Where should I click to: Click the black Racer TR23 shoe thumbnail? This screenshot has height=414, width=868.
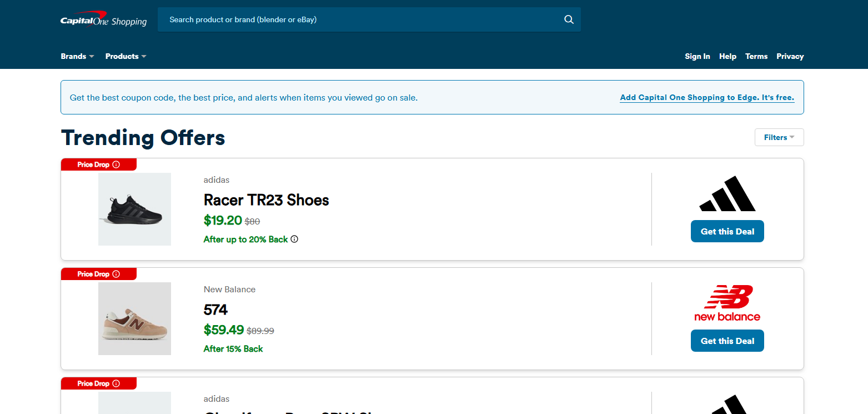click(134, 209)
